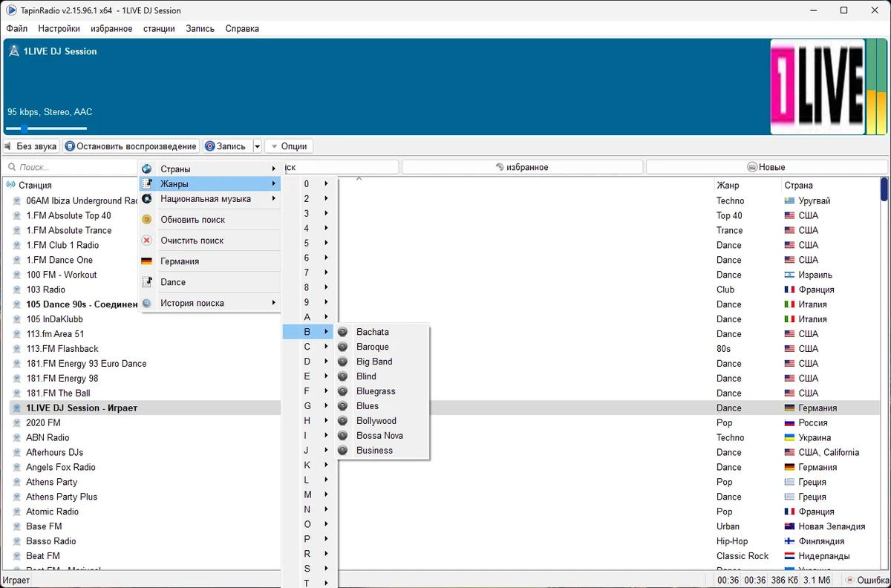The image size is (891, 588).
Task: Click the Поиск search input field
Action: (x=71, y=168)
